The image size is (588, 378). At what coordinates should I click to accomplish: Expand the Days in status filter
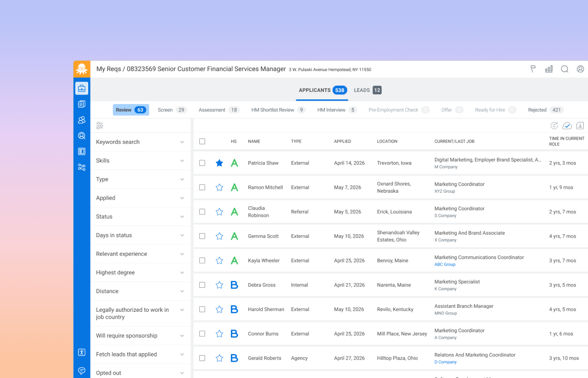coord(140,235)
